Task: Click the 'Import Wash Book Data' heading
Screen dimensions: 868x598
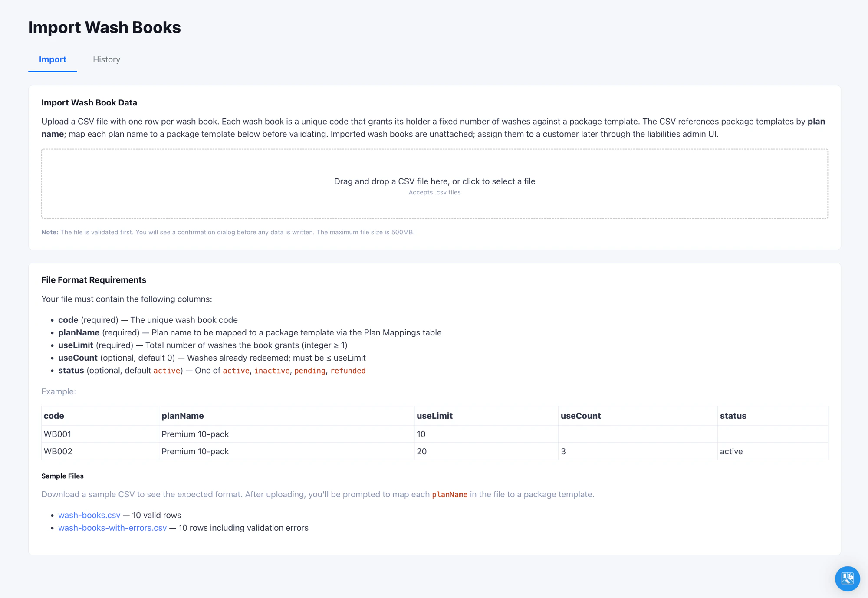Action: pyautogui.click(x=89, y=102)
